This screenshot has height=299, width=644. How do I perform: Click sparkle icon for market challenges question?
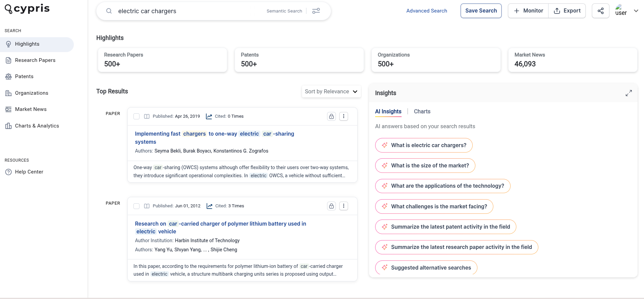pos(385,206)
